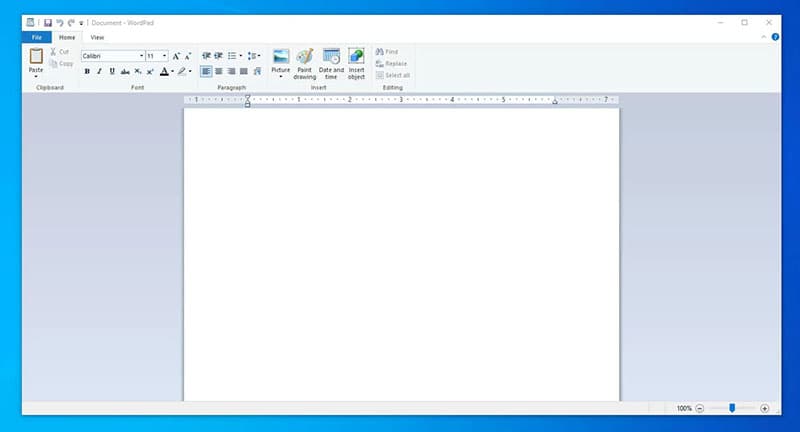Screen dimensions: 800x432
Task: Apply strikethrough formatting
Action: pyautogui.click(x=124, y=72)
